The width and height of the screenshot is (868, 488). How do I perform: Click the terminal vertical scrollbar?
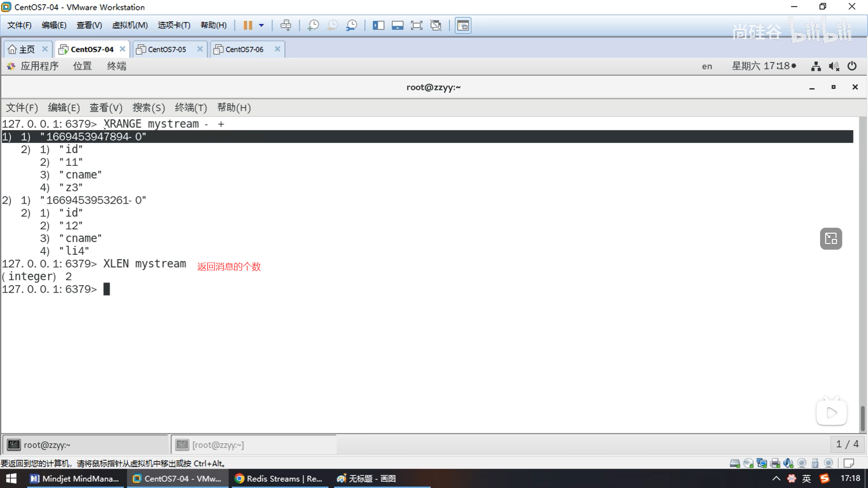[863, 418]
